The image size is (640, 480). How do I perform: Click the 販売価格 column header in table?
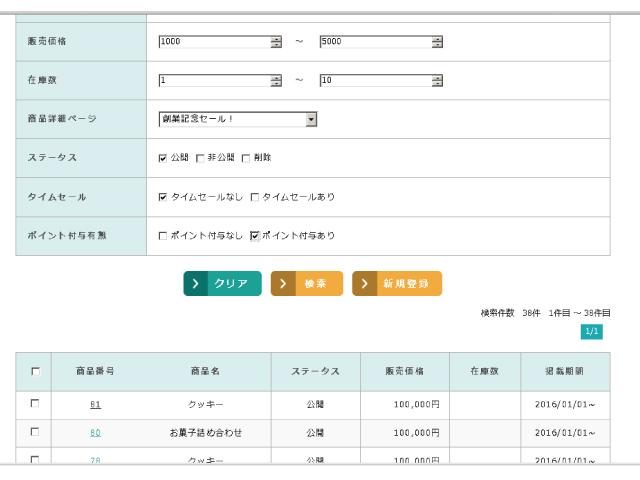tap(404, 371)
